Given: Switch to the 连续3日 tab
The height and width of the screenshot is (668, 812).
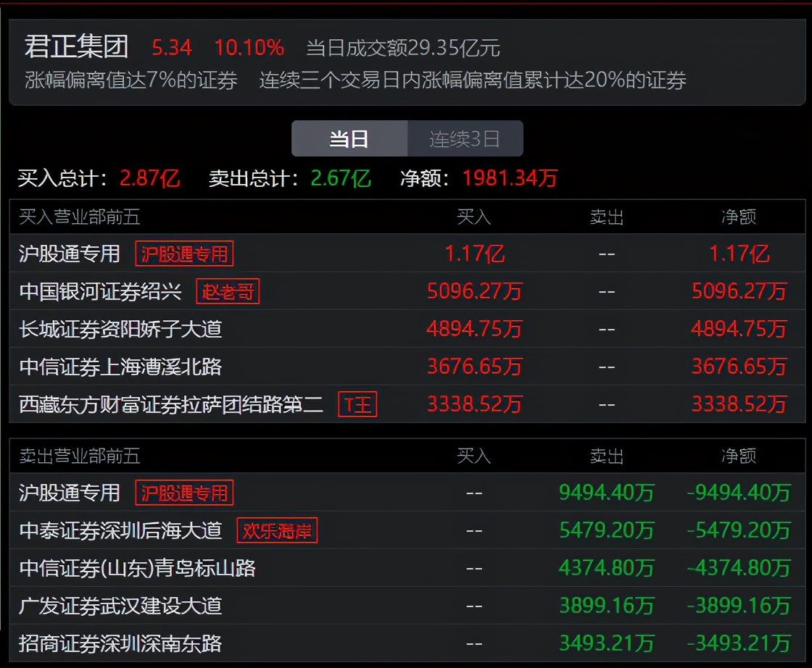Looking at the screenshot, I should coord(465,138).
